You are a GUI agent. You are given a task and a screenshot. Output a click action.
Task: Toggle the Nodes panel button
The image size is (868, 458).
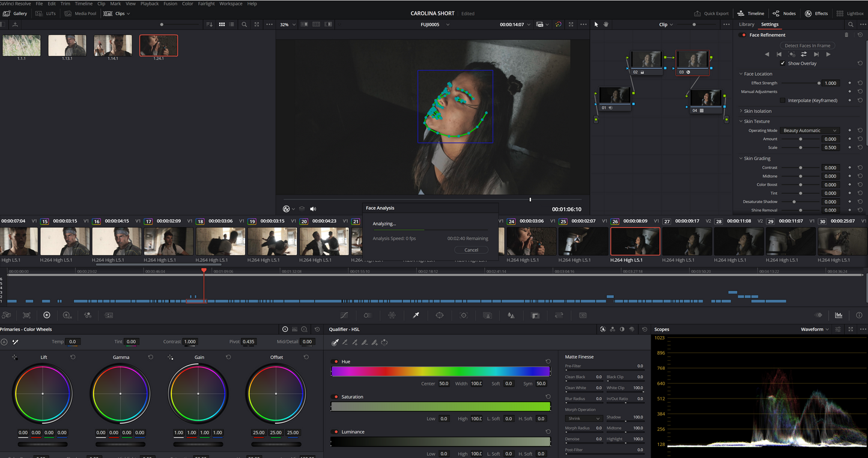tap(785, 13)
